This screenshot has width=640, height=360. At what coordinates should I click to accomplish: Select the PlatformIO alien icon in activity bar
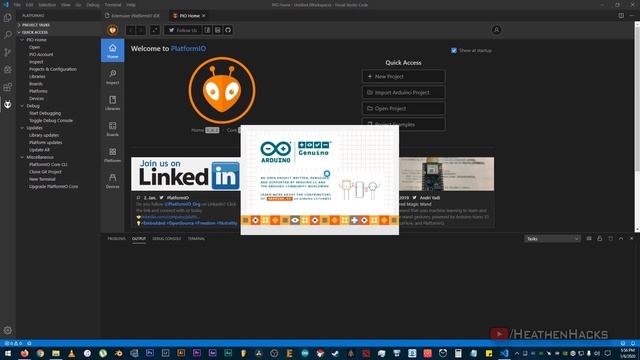(x=8, y=104)
